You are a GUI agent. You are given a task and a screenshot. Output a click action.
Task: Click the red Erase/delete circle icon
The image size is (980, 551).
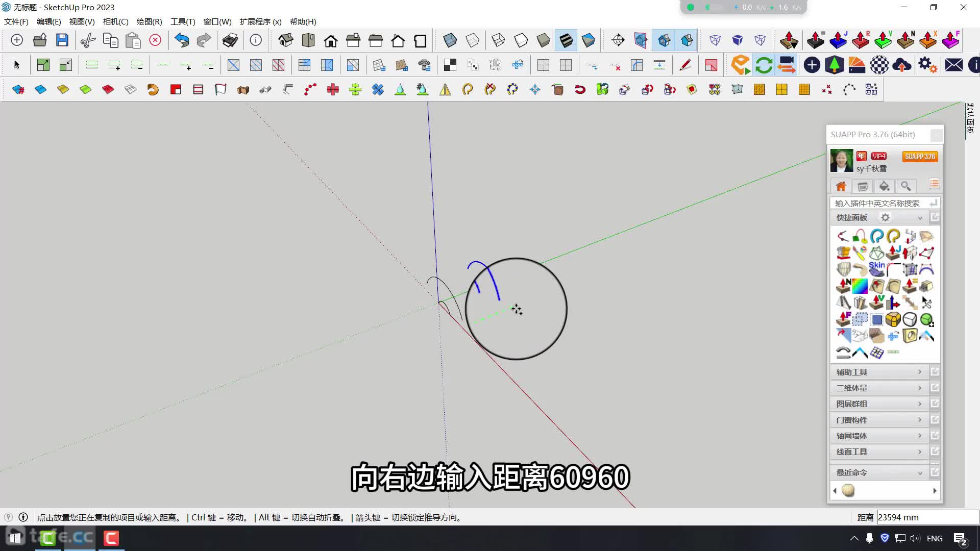click(155, 40)
